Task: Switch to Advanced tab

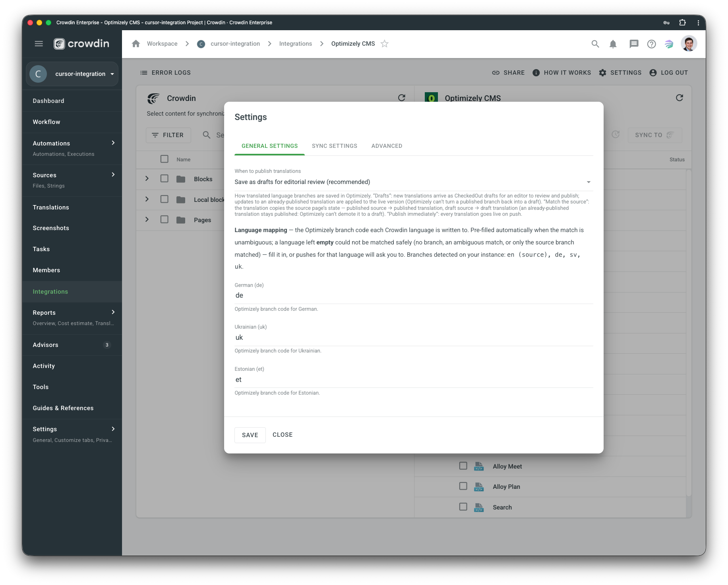Action: tap(387, 146)
